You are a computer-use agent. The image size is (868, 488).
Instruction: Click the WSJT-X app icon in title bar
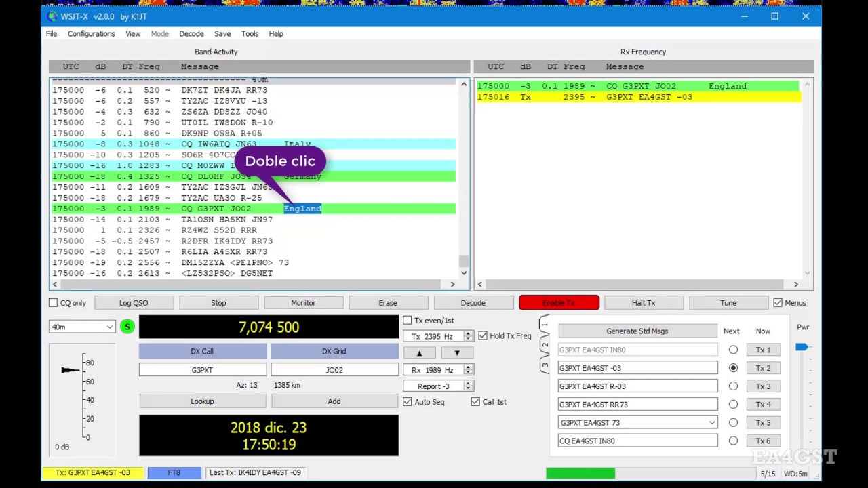pyautogui.click(x=53, y=16)
